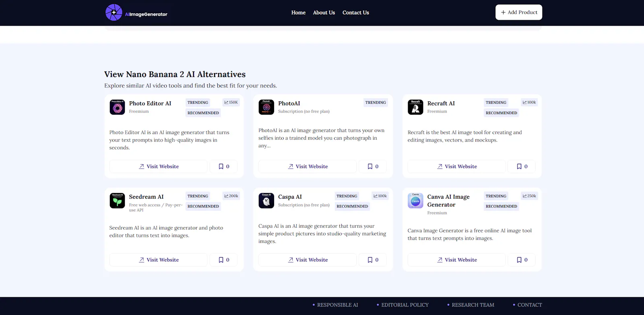This screenshot has height=315, width=644.
Task: Click Canva AI's TRENDING tag
Action: coord(496,196)
